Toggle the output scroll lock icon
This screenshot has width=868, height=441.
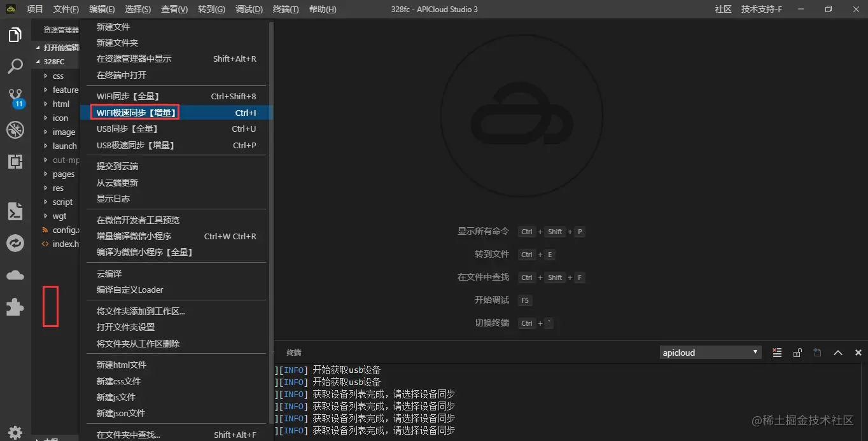click(x=797, y=353)
